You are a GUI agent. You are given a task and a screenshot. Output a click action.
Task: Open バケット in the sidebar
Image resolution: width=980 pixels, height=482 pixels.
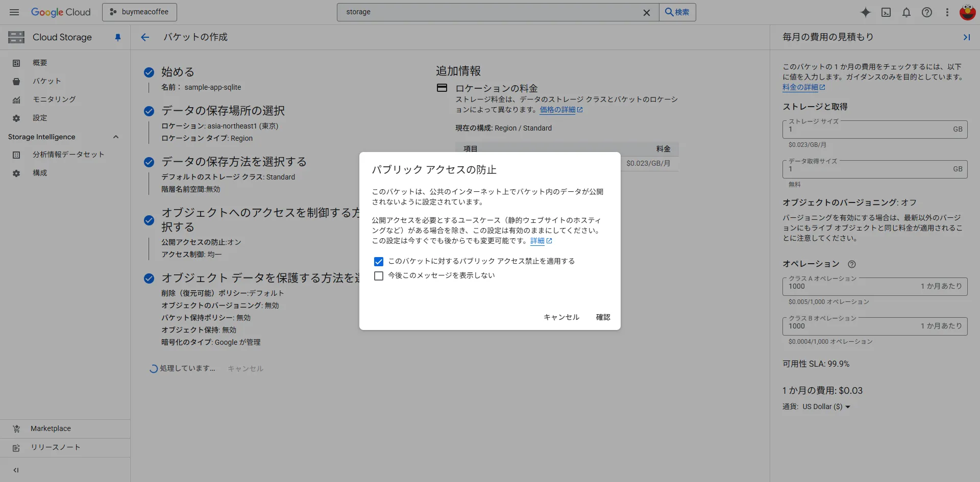(x=65, y=81)
